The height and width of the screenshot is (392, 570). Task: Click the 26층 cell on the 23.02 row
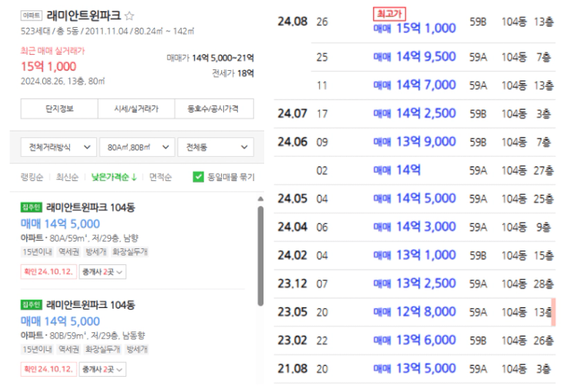coord(544,341)
